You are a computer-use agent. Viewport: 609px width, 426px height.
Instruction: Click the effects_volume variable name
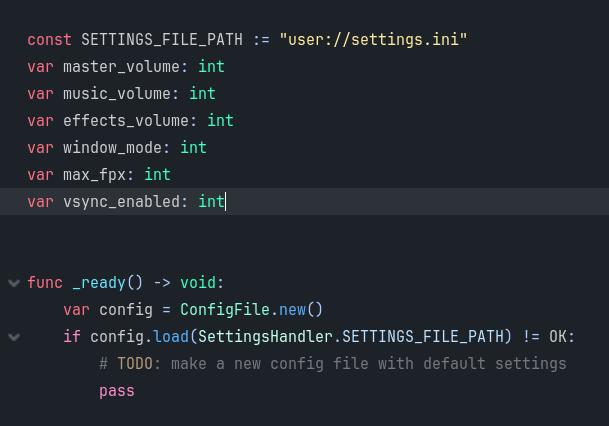[126, 121]
